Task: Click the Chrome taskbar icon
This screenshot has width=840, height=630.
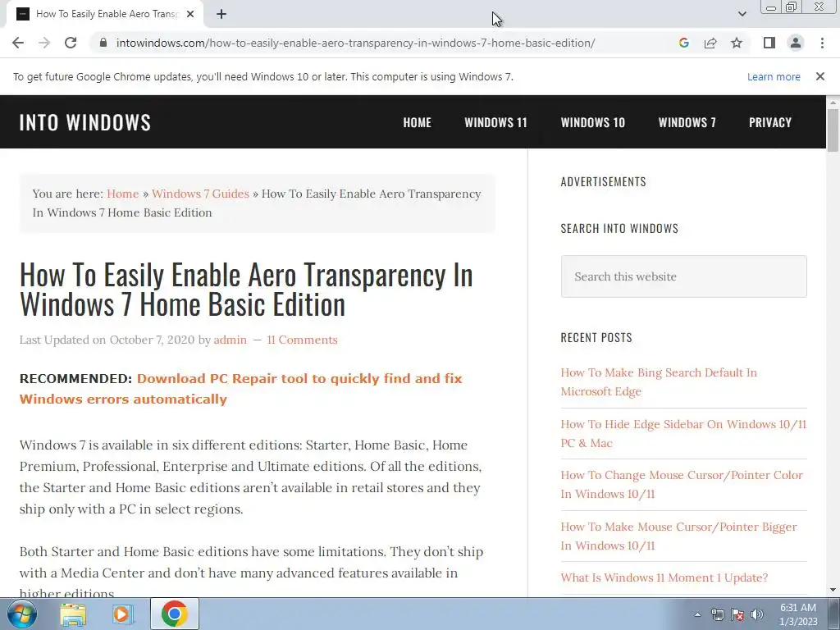Action: pos(175,614)
